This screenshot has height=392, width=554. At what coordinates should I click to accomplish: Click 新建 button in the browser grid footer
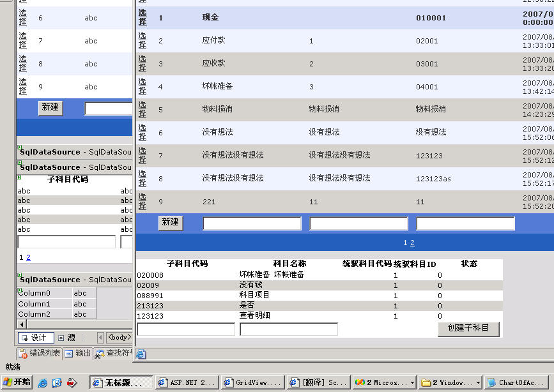click(x=171, y=223)
